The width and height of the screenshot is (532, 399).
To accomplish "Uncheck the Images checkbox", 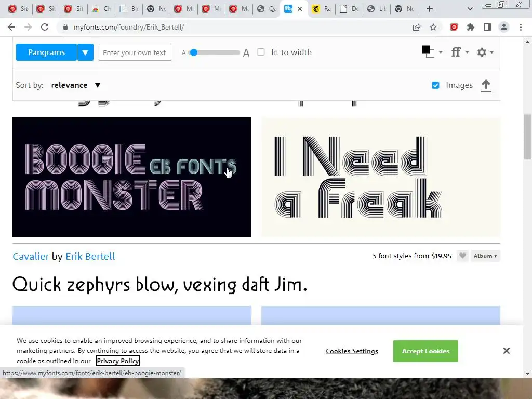I will (436, 85).
